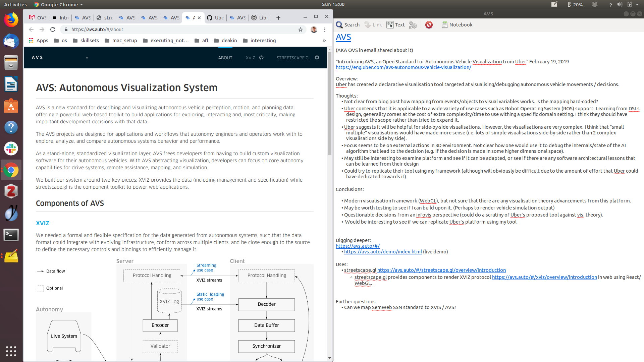Click the page's vertical scrollbar
The image size is (644, 362).
[x=329, y=101]
